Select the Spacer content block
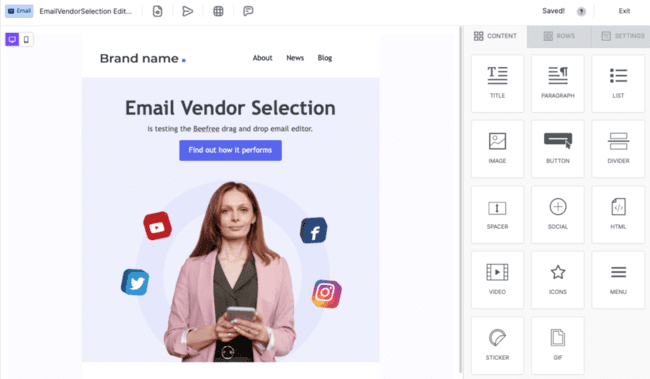 pos(497,214)
